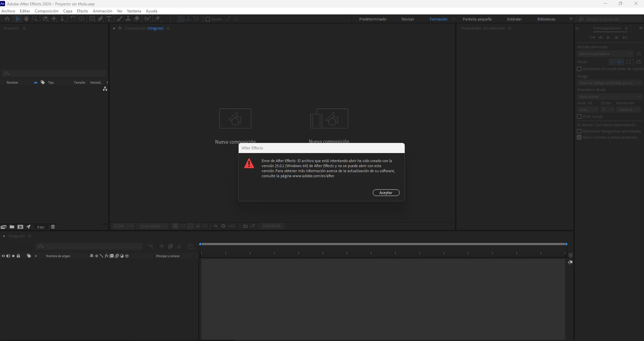Enable Reproducir fotogramas almacenados checkbox
Screen dimensions: 644x341
[x=579, y=131]
